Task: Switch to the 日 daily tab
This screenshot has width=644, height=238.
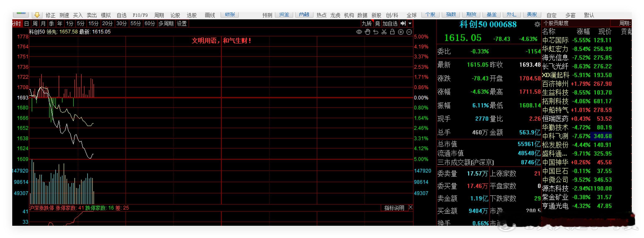Action: pos(27,23)
